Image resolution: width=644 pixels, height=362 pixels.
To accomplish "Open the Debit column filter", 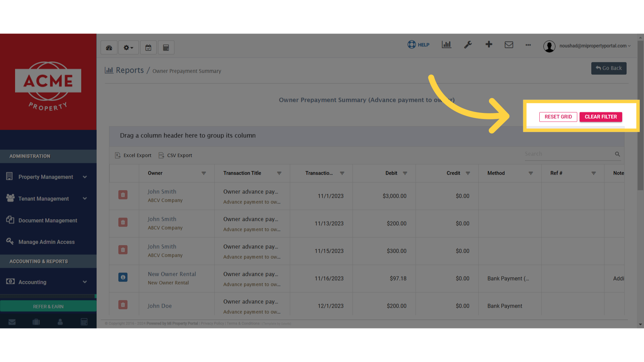I will 405,173.
